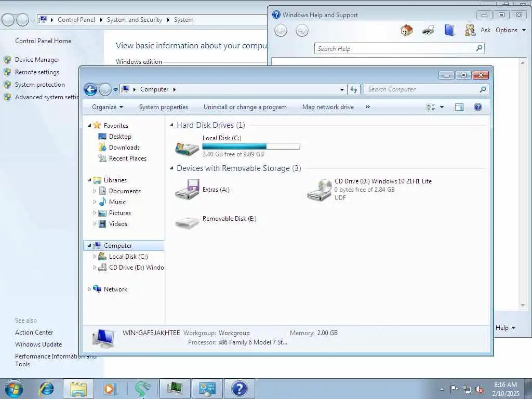
Task: Open Windows Update link
Action: click(38, 344)
